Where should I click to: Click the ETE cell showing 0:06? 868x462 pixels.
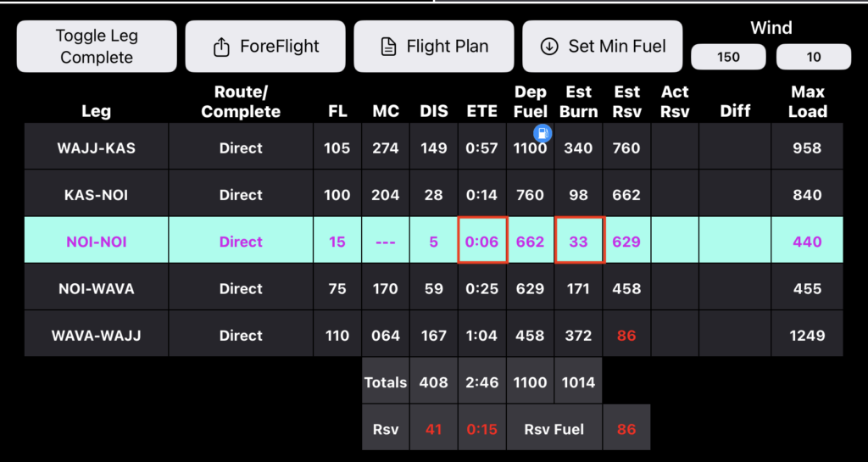(x=482, y=242)
